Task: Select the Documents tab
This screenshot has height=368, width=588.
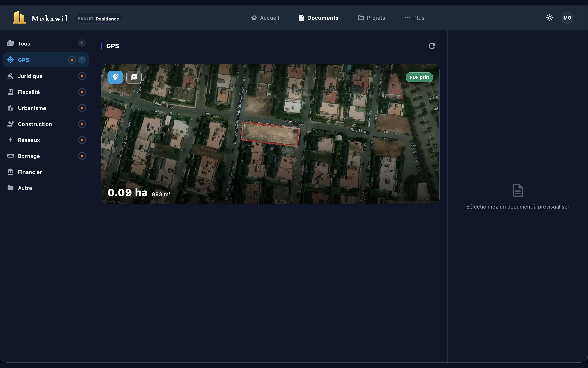Action: pos(318,18)
